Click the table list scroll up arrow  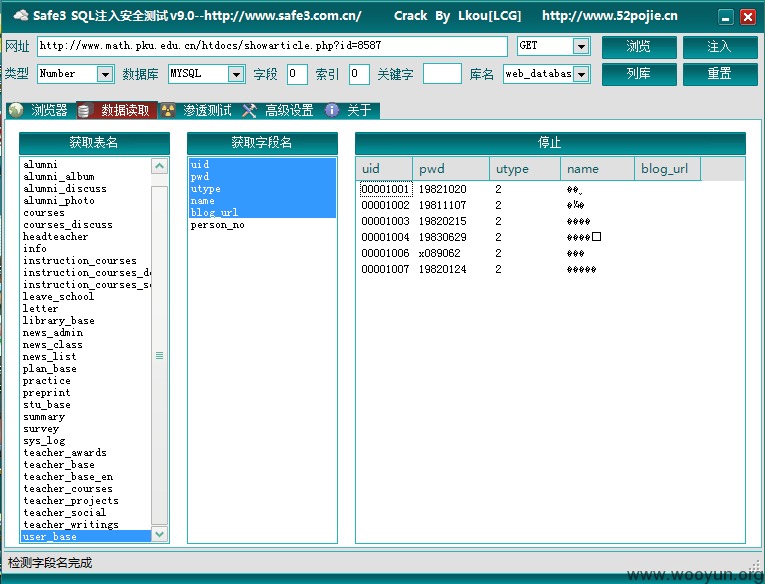point(160,166)
